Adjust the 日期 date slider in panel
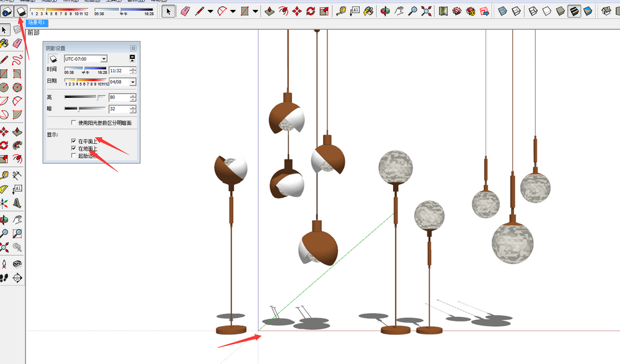This screenshot has width=620, height=364. (87, 82)
